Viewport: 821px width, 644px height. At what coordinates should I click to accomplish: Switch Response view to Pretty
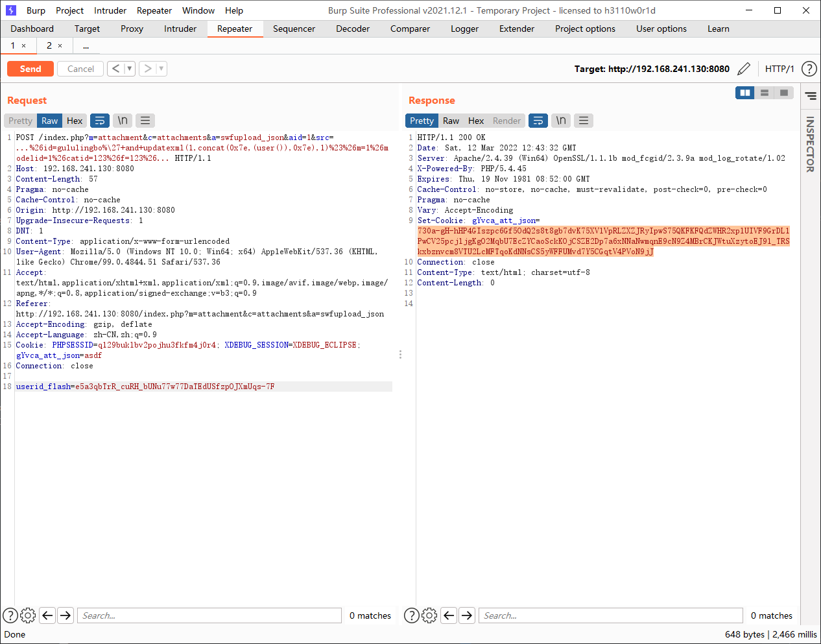pyautogui.click(x=422, y=121)
